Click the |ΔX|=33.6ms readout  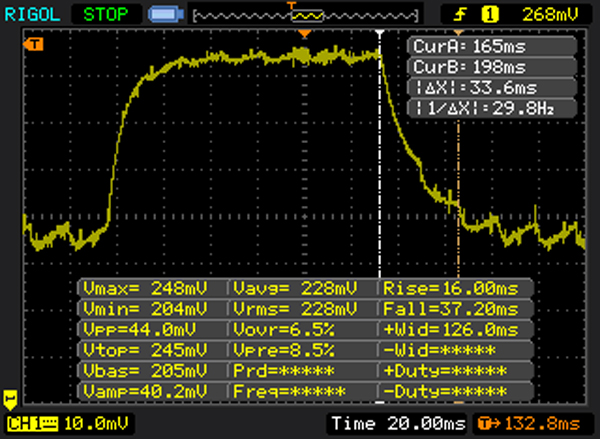(492, 88)
